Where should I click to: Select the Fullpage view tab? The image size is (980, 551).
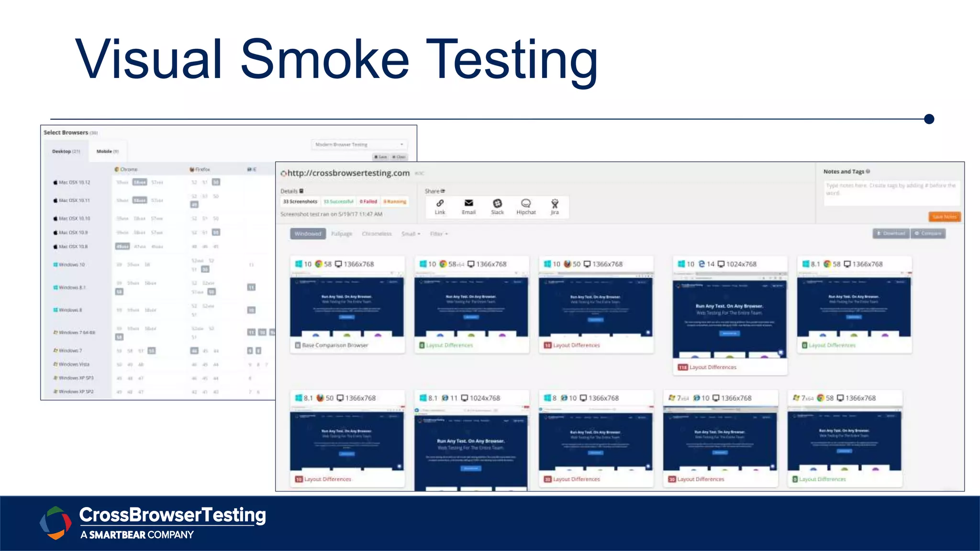342,234
